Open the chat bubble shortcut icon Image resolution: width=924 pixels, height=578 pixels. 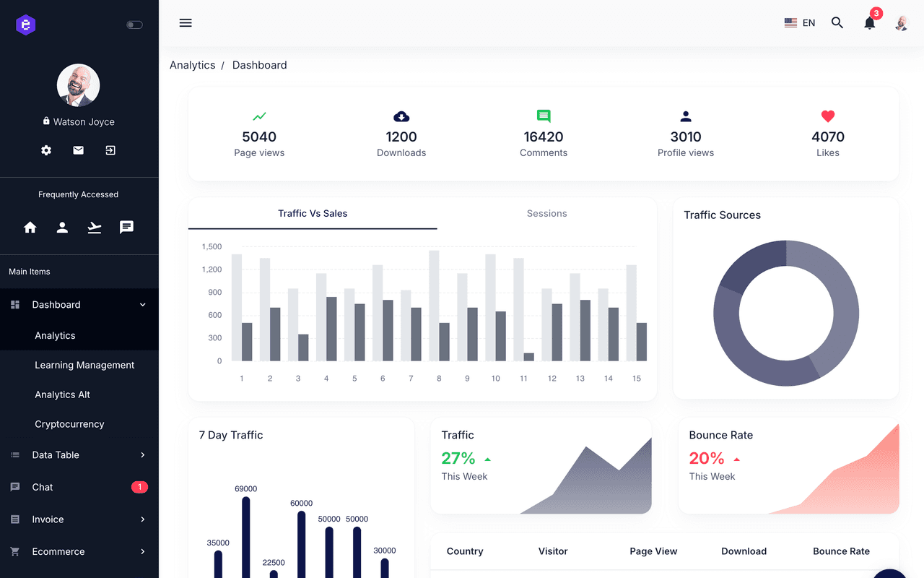tap(126, 228)
